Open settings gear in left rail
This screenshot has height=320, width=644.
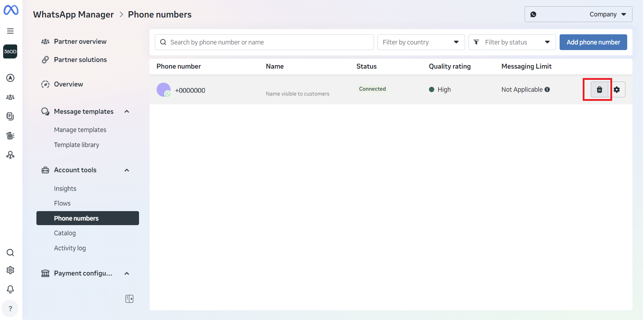coord(11,270)
